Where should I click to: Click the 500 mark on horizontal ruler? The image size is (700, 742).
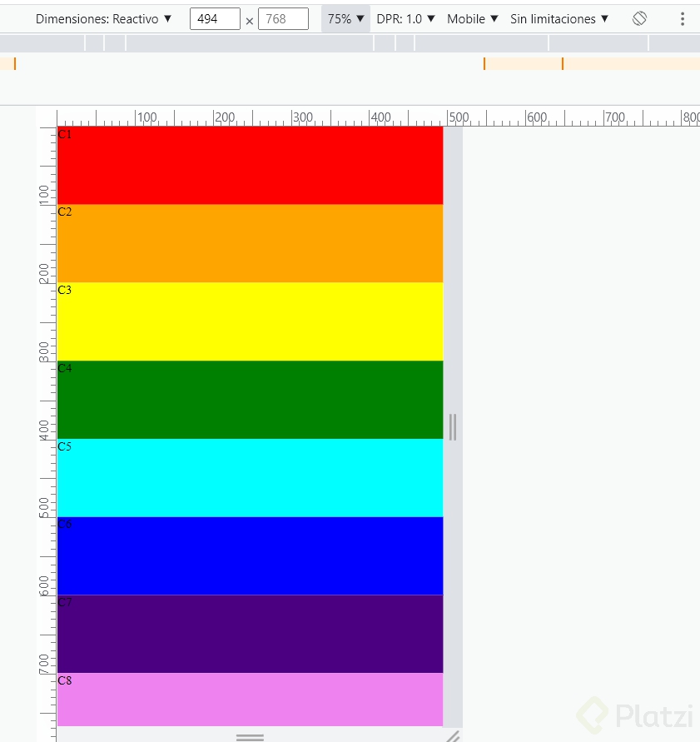click(x=459, y=117)
